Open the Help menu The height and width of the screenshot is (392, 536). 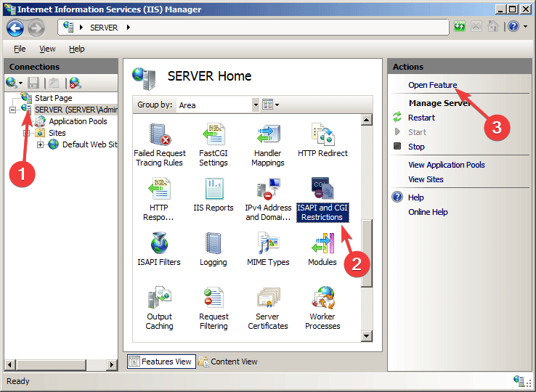(x=76, y=49)
